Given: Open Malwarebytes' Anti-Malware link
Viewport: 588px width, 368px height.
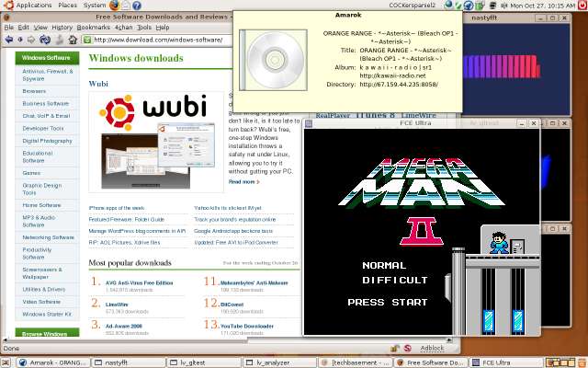Looking at the screenshot, I should pos(254,283).
